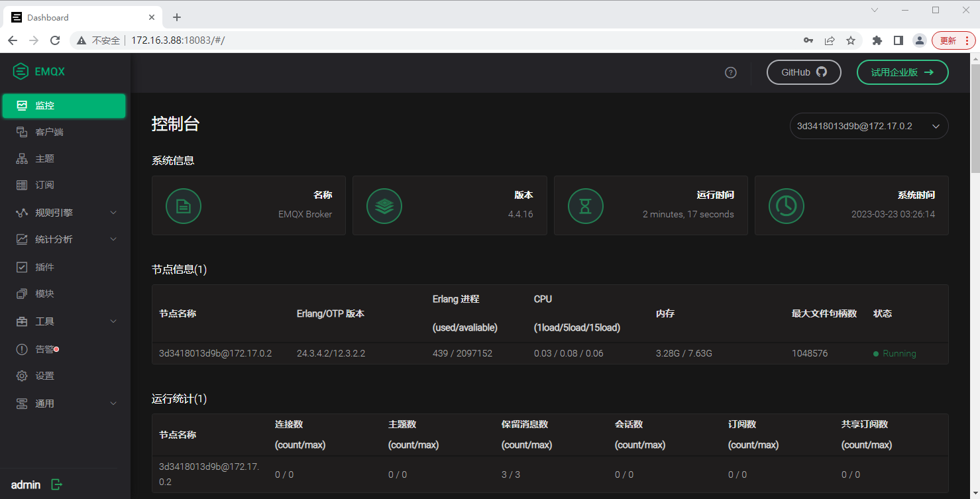
Task: Click the 运行时间 hourglass icon
Action: pyautogui.click(x=586, y=206)
